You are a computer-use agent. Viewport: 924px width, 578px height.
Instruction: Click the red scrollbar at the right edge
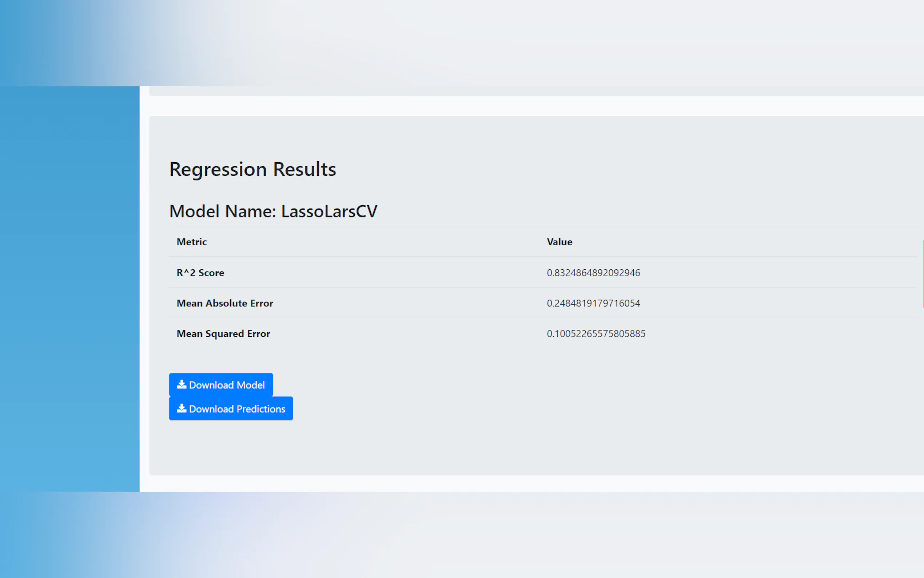coord(923,273)
